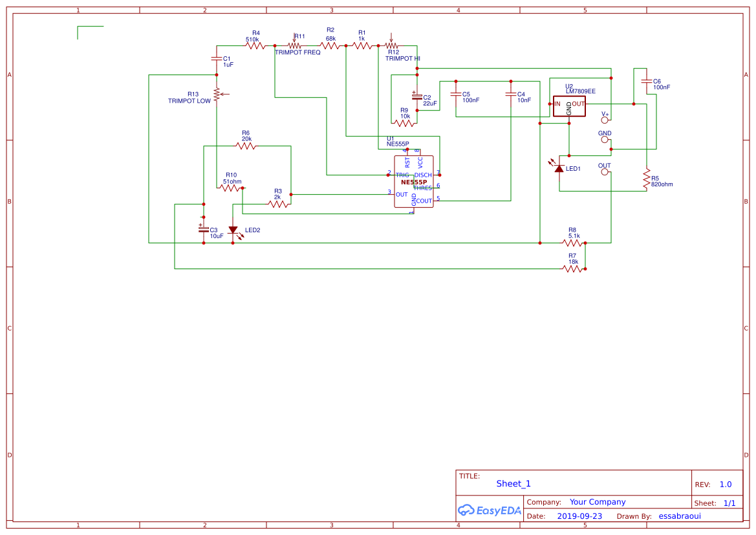Select the capacitor C6 100nF symbol
The height and width of the screenshot is (535, 756).
coord(645,80)
